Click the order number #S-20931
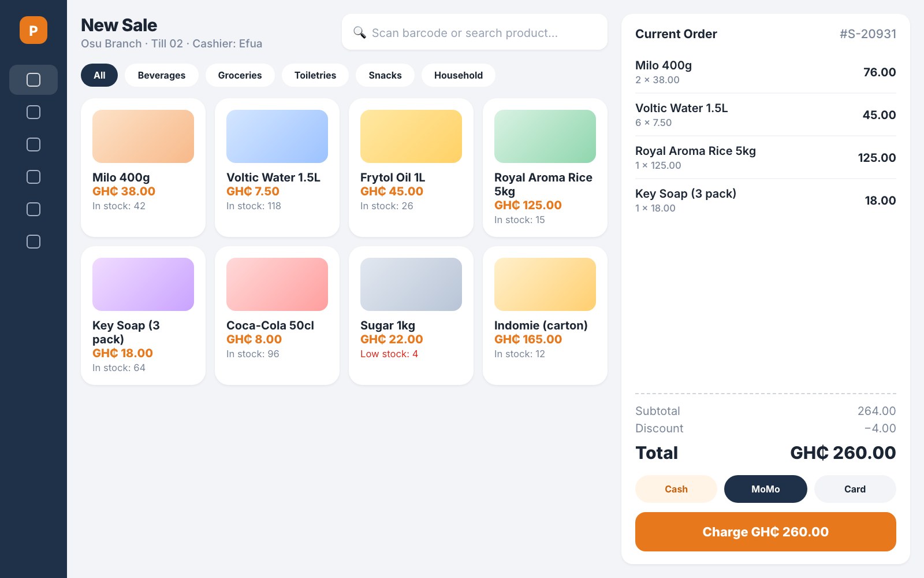 (868, 34)
